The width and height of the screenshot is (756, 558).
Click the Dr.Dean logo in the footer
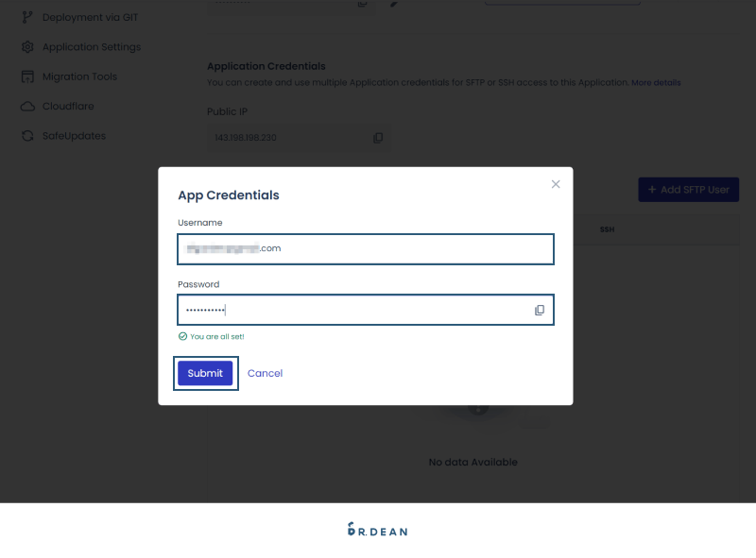click(x=377, y=530)
